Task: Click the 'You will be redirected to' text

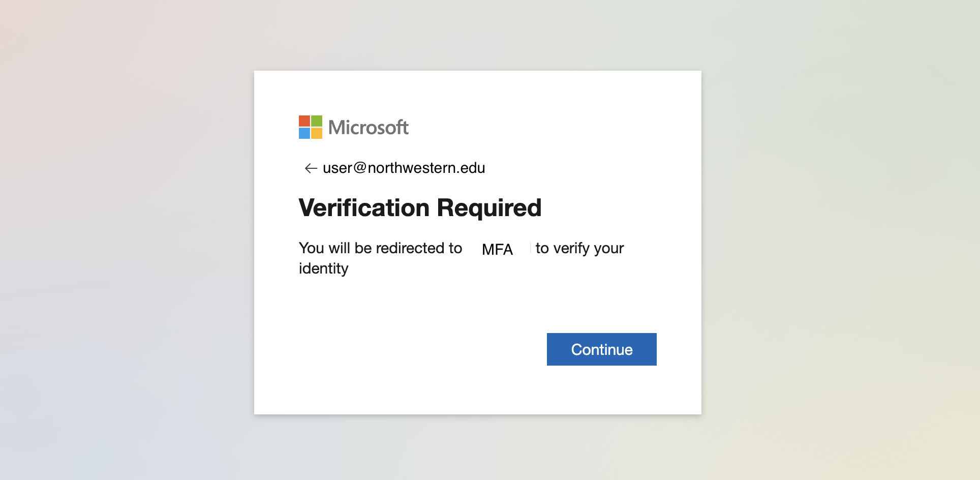Action: coord(380,248)
